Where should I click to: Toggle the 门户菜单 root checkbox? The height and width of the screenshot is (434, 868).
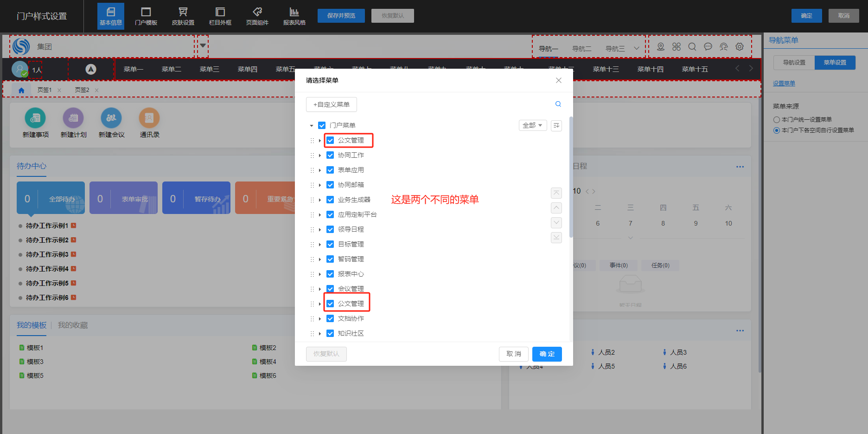(x=322, y=125)
